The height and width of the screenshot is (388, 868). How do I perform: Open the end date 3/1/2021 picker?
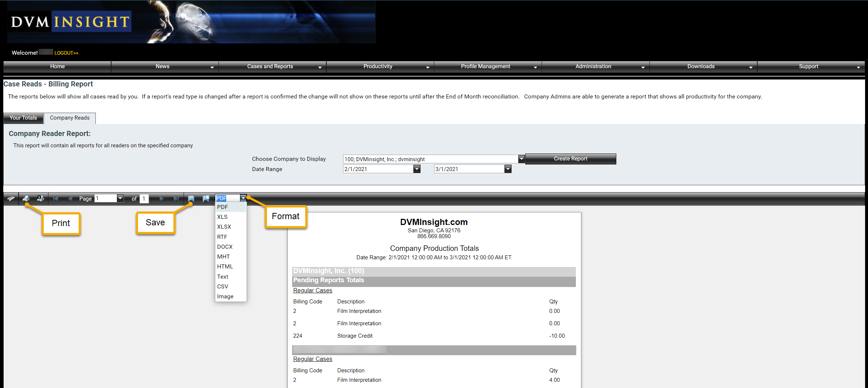(x=508, y=169)
